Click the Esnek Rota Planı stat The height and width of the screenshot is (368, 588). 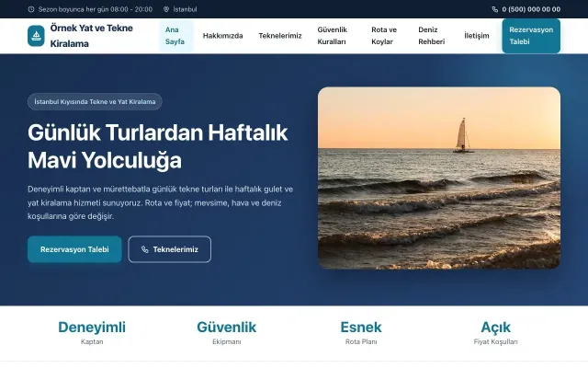tap(361, 332)
